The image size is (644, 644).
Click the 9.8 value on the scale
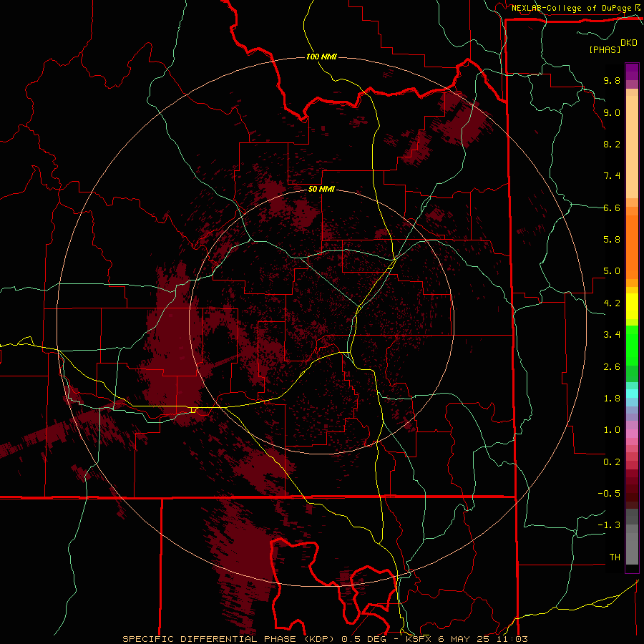(x=612, y=80)
